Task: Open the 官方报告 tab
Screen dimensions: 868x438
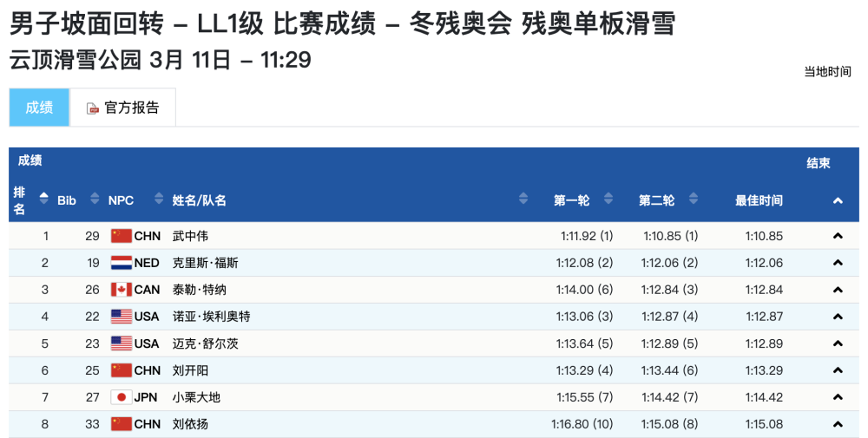Action: (123, 108)
